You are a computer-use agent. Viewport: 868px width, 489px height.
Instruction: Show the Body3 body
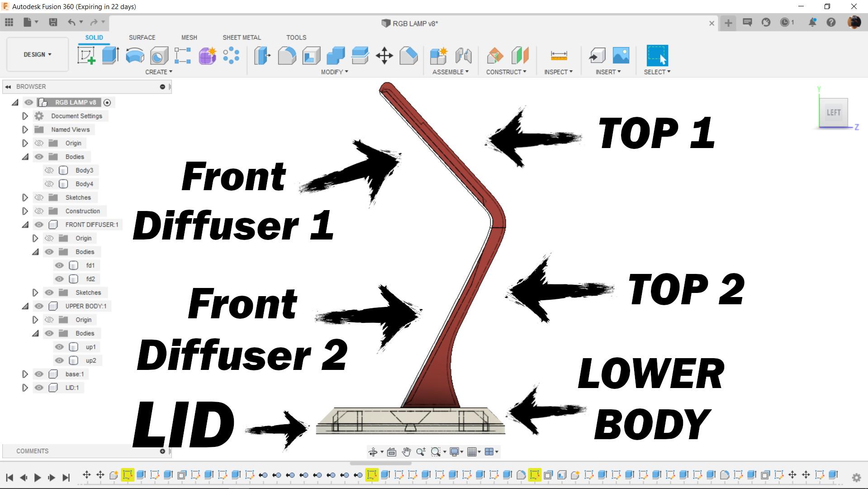tap(49, 170)
